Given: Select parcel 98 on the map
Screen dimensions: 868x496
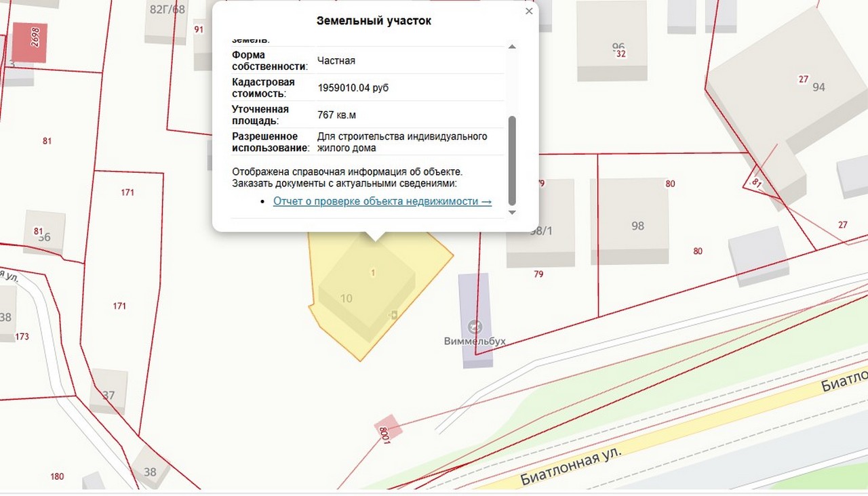Looking at the screenshot, I should 636,226.
